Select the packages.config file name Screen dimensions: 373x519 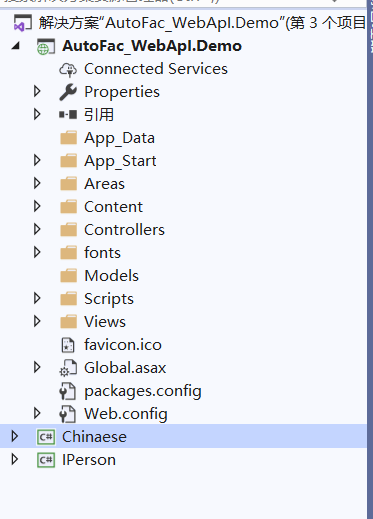(143, 391)
